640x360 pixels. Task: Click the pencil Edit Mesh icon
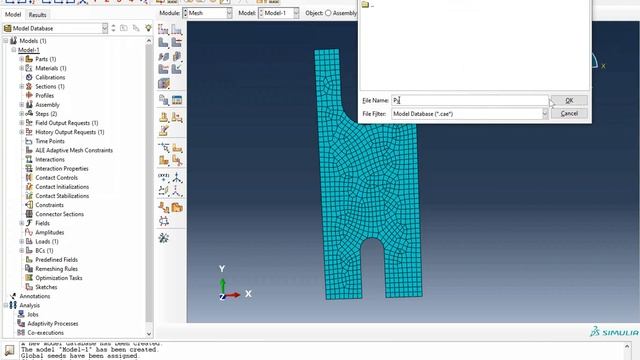click(x=164, y=131)
